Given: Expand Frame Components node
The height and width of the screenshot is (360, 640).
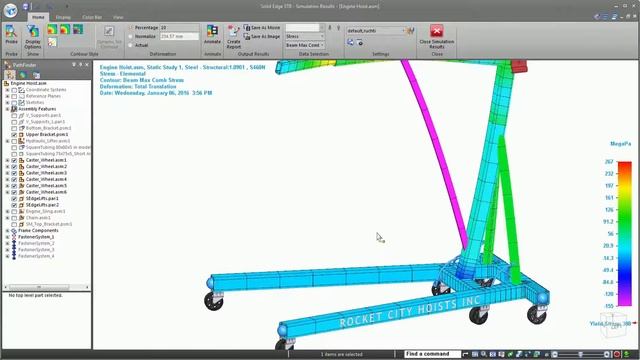Looking at the screenshot, I should [x=7, y=231].
